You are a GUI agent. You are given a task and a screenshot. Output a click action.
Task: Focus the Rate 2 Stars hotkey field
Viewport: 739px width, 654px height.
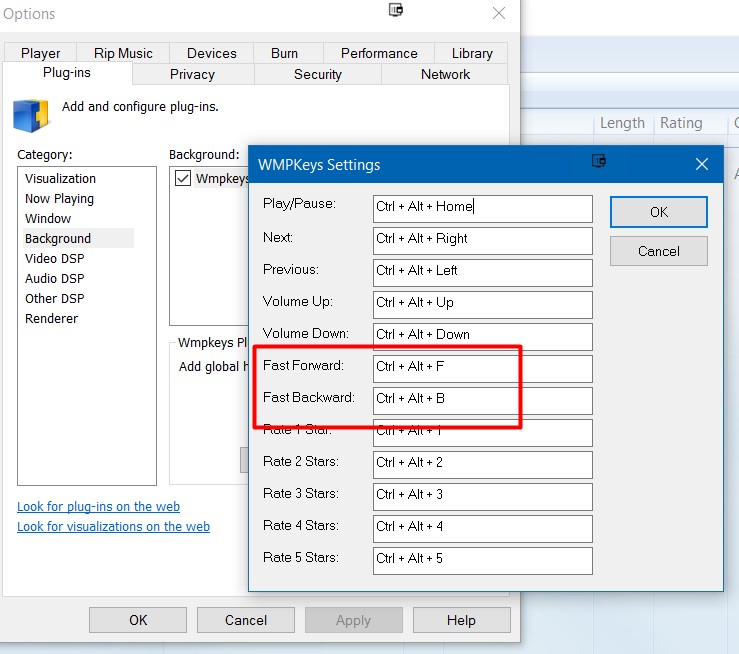click(483, 465)
